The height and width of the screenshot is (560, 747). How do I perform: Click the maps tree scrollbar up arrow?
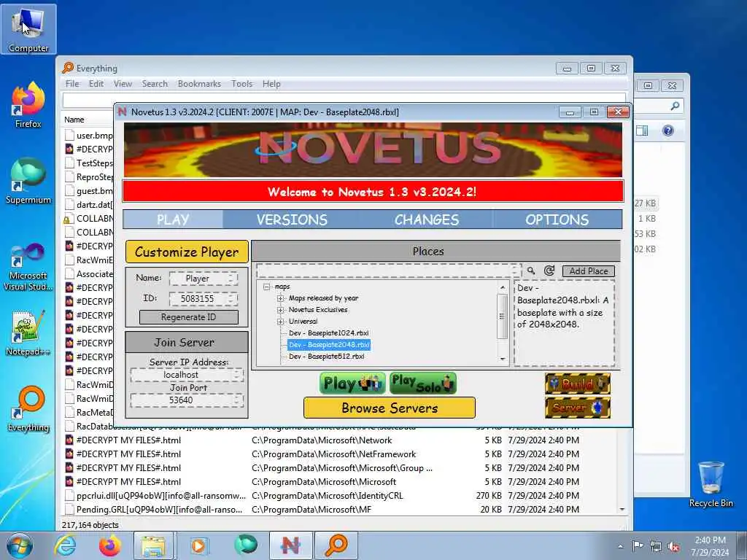coord(503,287)
